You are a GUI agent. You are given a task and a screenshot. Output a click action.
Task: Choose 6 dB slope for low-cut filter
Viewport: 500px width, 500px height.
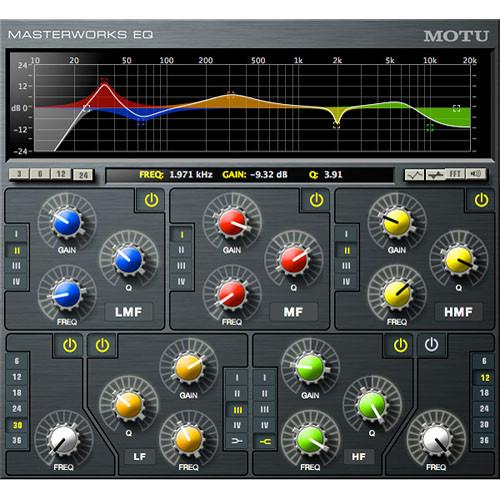point(17,361)
